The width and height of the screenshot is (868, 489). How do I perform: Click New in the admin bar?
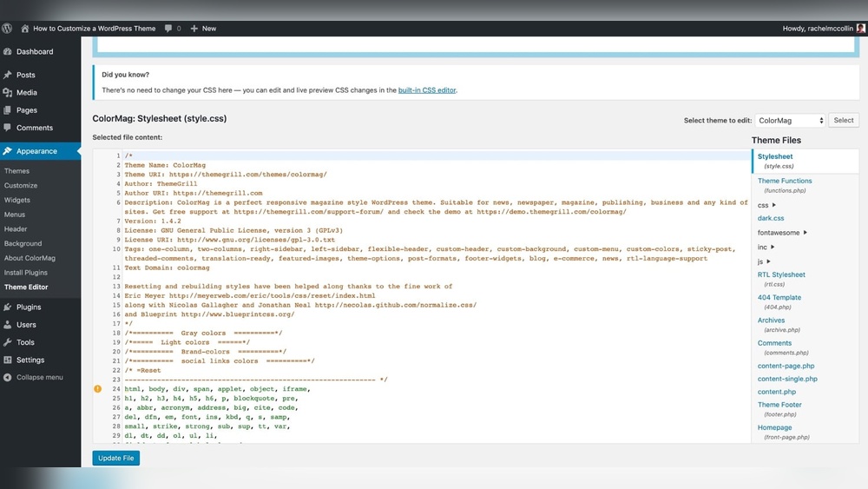(209, 29)
